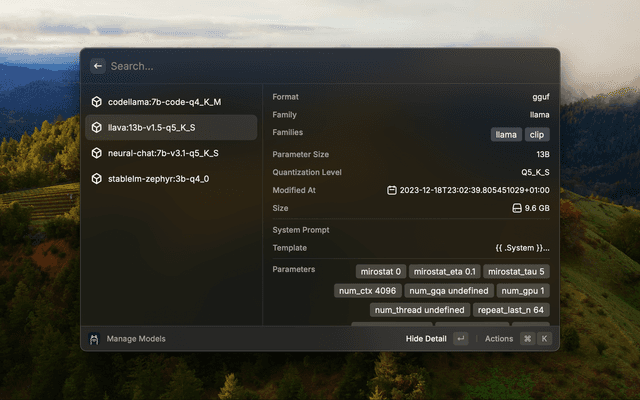
Task: Click the repeat_last_n 64 parameter tag
Action: [511, 310]
